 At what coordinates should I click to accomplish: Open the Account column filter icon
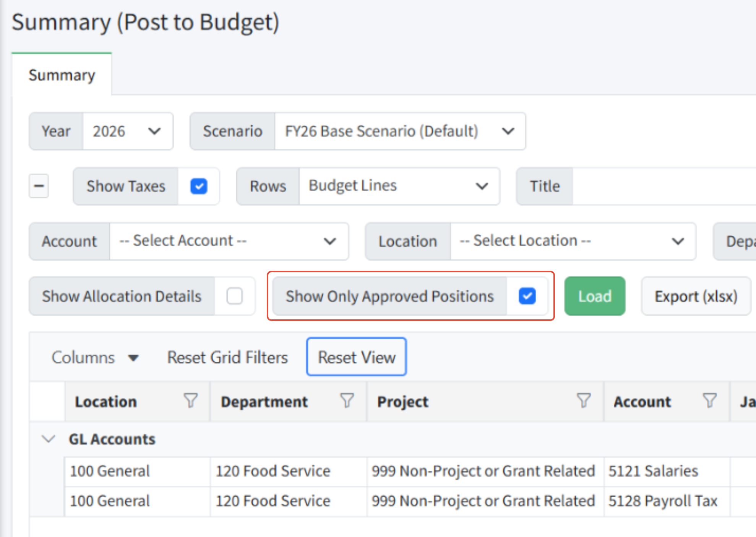tap(710, 401)
